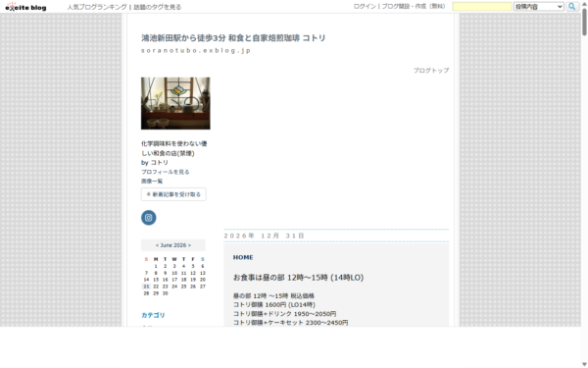The width and height of the screenshot is (588, 368).
Task: Open 人気ブログランキング link
Action: click(x=97, y=7)
